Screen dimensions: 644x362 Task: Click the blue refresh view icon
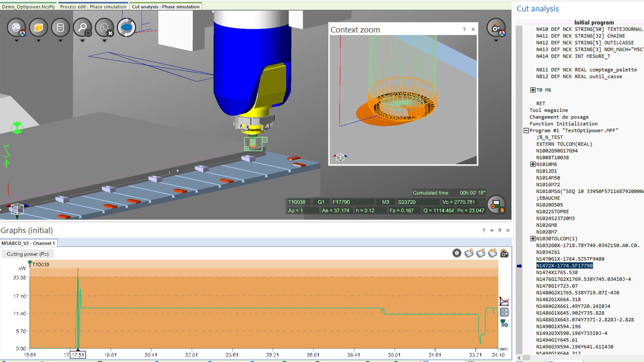[126, 27]
